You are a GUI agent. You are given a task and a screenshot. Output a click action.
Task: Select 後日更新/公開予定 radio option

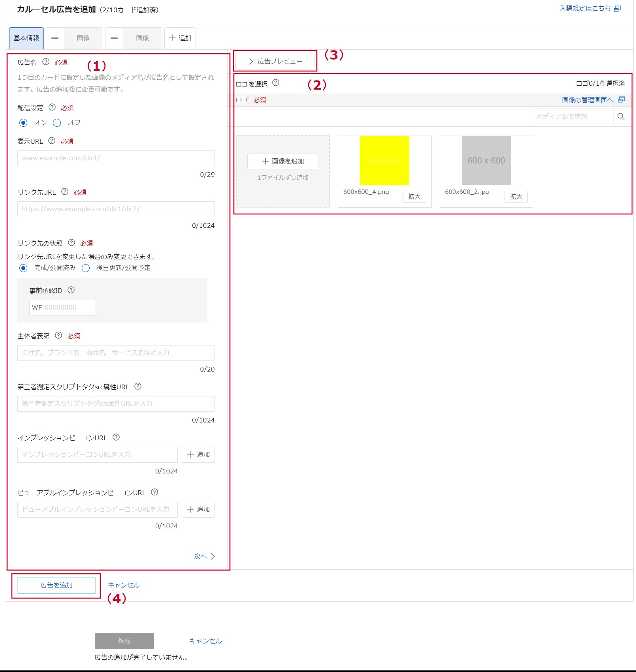[86, 268]
